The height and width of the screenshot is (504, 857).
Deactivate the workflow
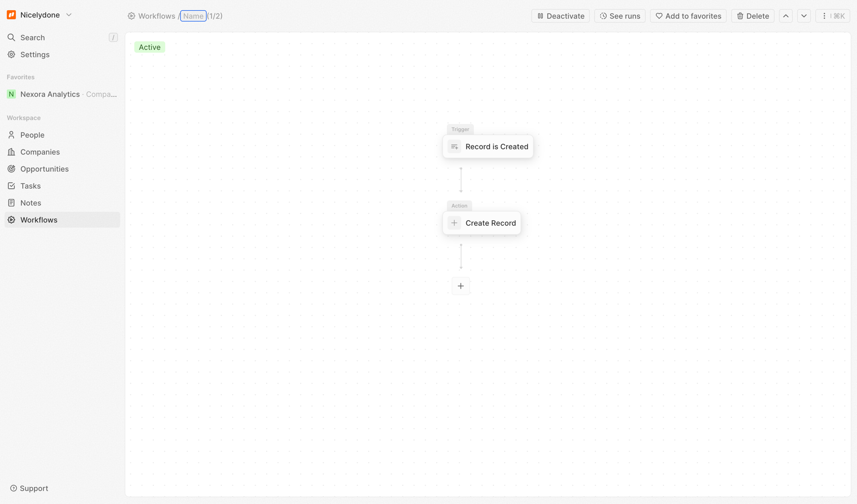click(x=560, y=16)
